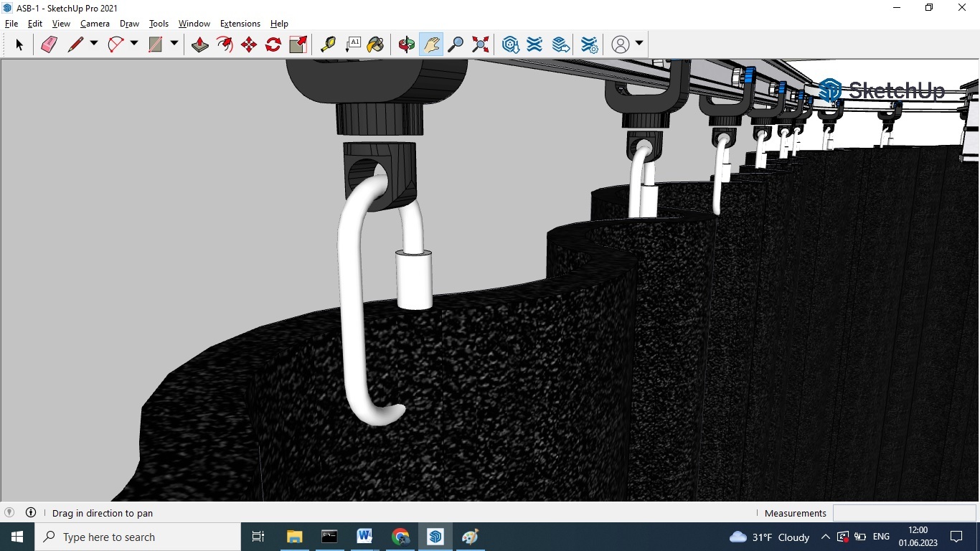Open the Extensions menu

(240, 24)
